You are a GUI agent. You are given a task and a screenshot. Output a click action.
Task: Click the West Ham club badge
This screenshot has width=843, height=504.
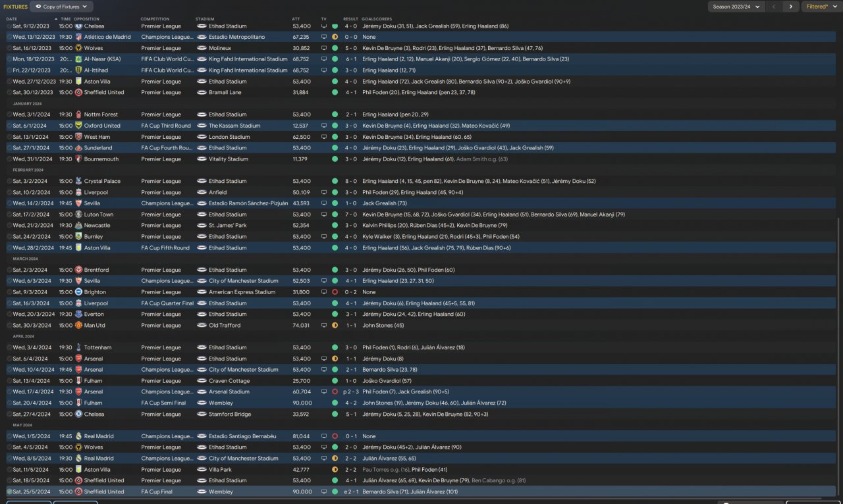79,137
